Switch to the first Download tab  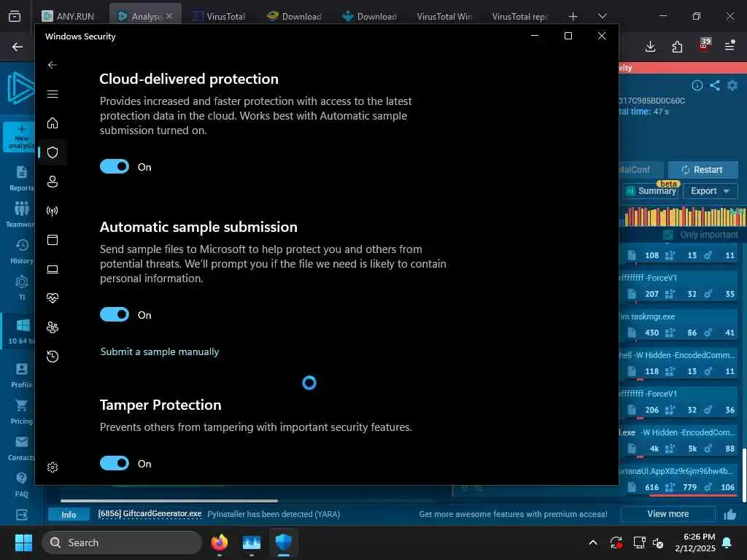tap(295, 16)
